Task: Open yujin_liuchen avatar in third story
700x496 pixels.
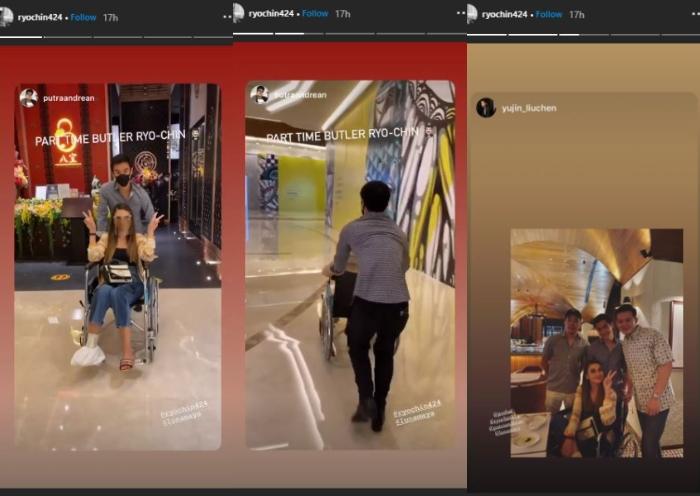Action: (x=486, y=108)
